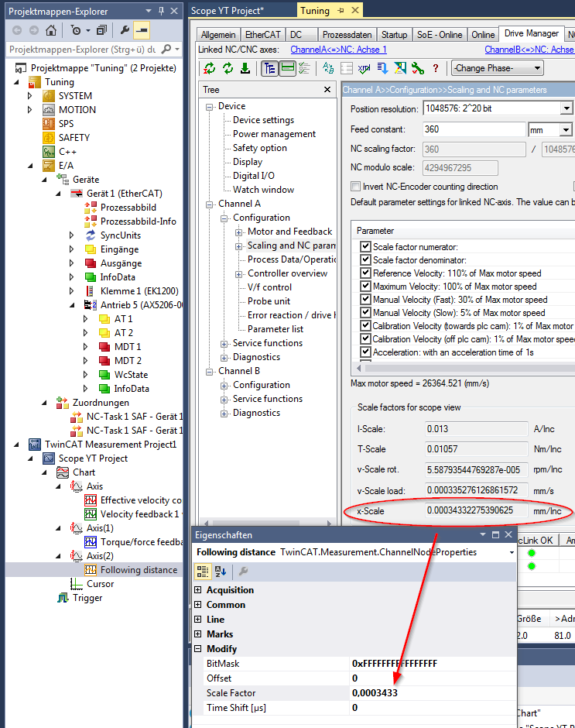The width and height of the screenshot is (575, 728).
Task: Click the explorer search input field
Action: click(x=83, y=50)
